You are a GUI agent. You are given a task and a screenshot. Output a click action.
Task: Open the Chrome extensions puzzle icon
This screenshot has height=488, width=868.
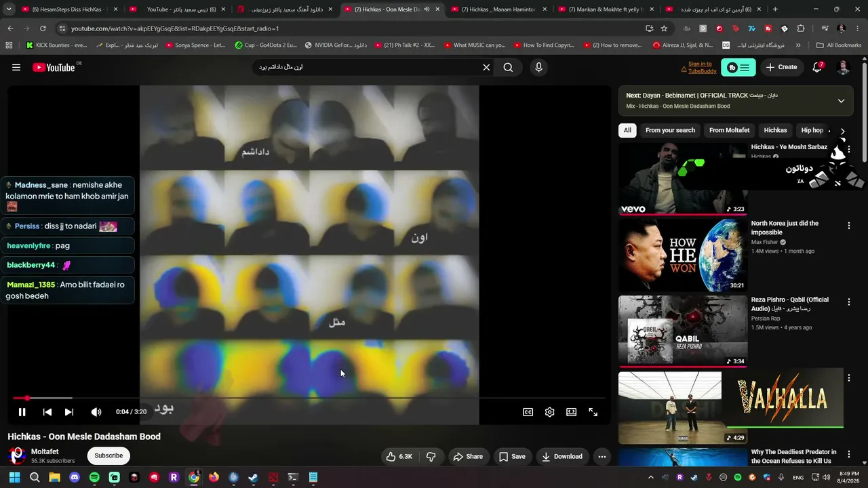pyautogui.click(x=801, y=28)
